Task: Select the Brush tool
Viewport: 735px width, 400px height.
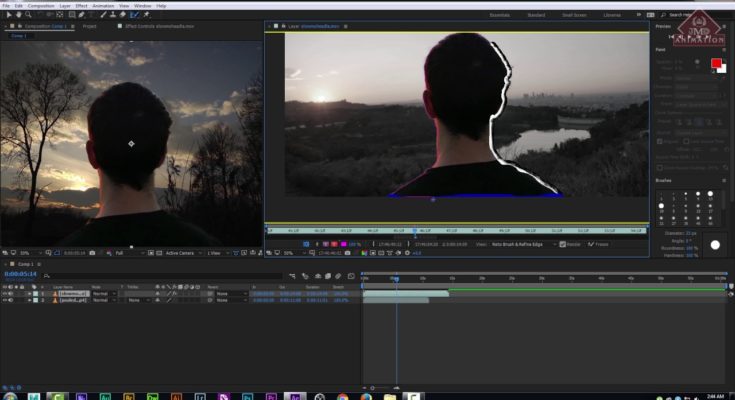Action: click(103, 15)
